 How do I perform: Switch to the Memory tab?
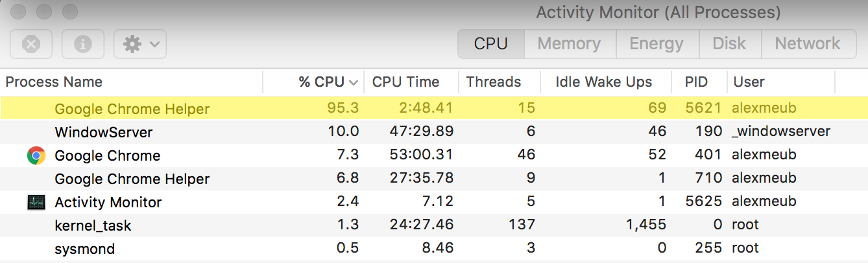tap(569, 43)
